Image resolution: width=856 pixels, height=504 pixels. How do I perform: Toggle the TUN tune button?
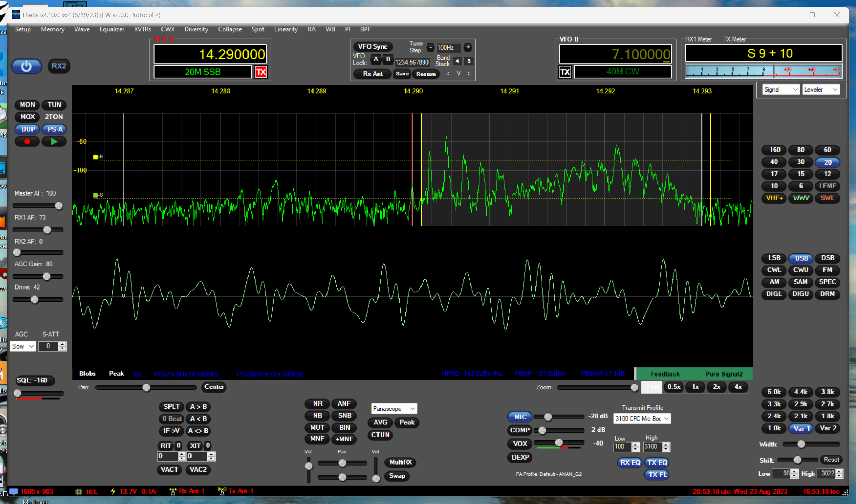(54, 105)
